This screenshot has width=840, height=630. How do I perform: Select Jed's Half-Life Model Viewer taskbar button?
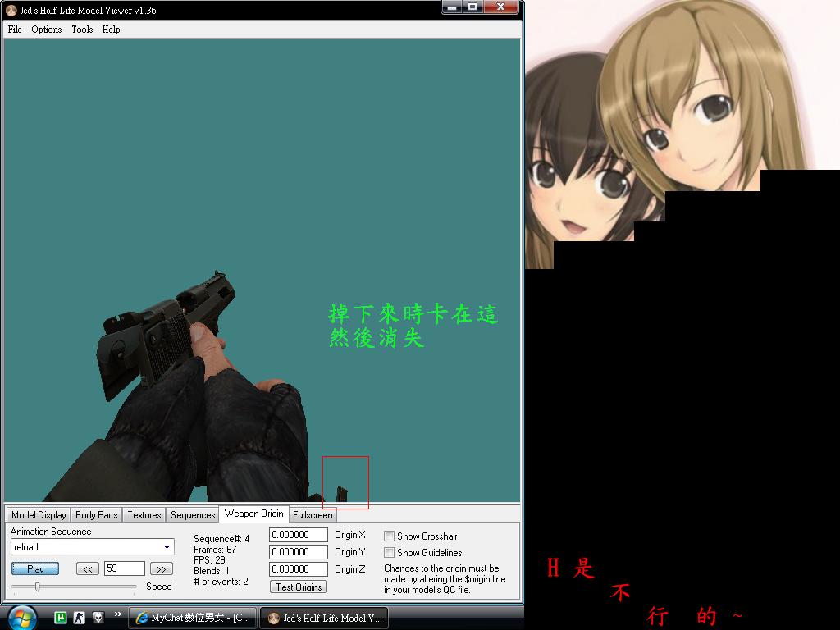(x=323, y=618)
